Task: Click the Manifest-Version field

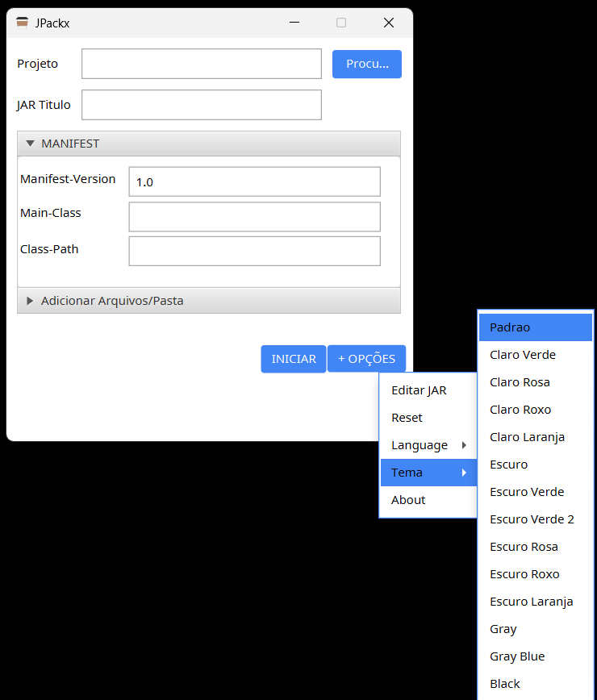Action: (254, 182)
